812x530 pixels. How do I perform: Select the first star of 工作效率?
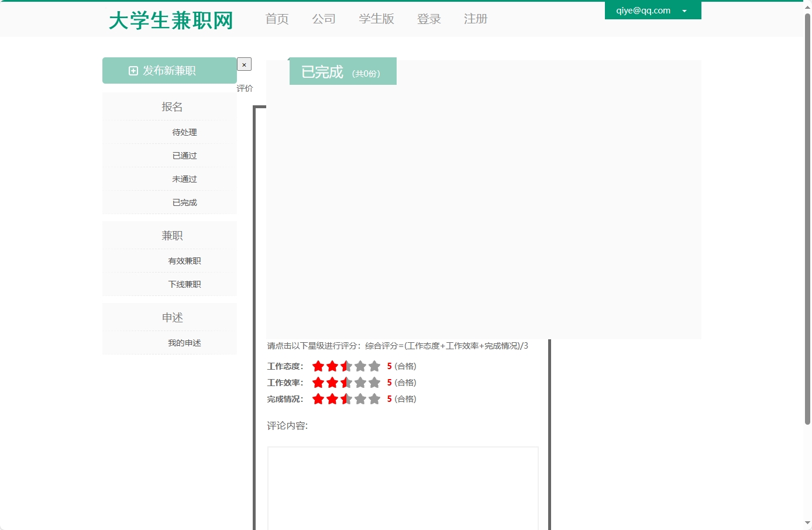(318, 382)
